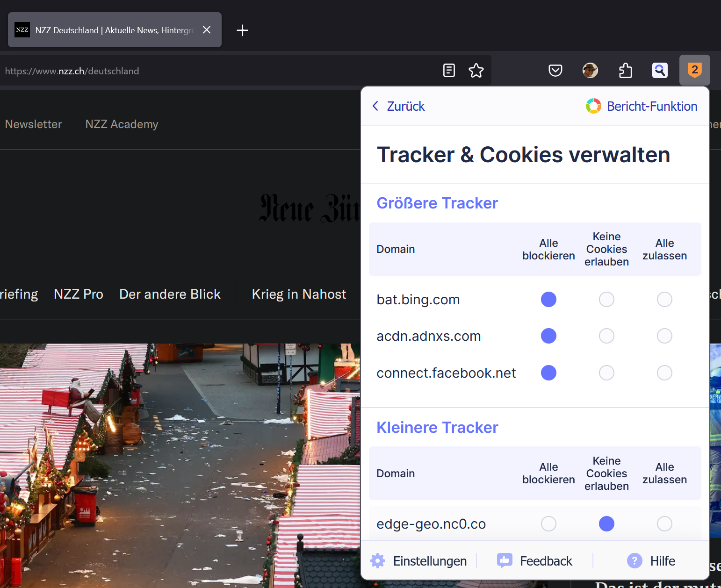Bookmark this page with the star icon
The width and height of the screenshot is (721, 588).
[476, 71]
